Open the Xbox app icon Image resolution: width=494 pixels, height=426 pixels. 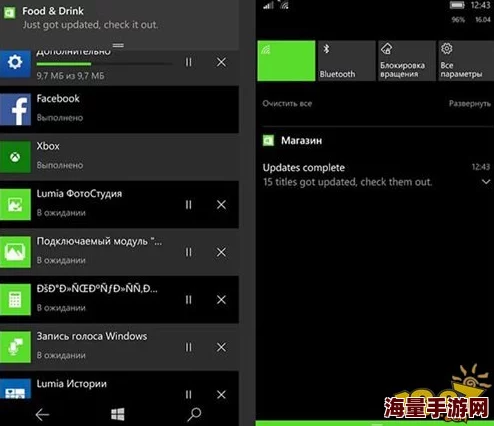[x=15, y=157]
